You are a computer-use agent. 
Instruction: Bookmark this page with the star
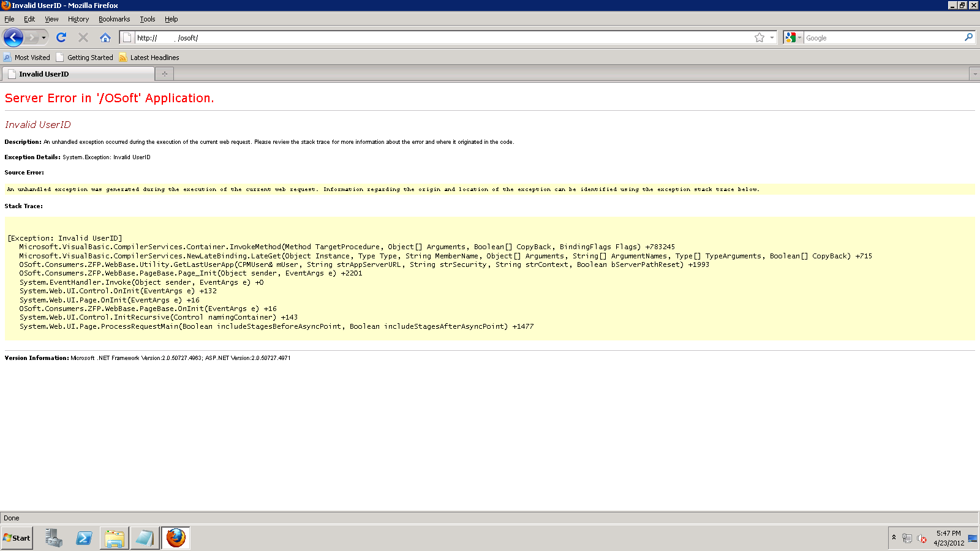pos(759,38)
